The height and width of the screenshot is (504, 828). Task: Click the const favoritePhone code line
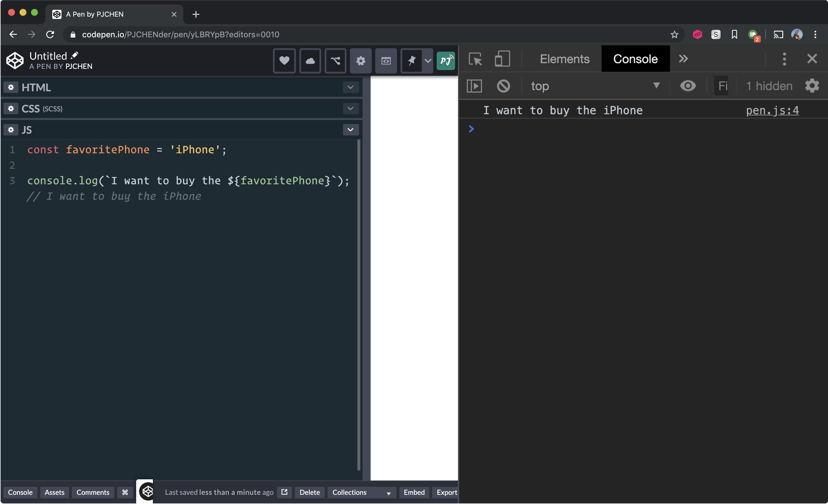[x=127, y=150]
